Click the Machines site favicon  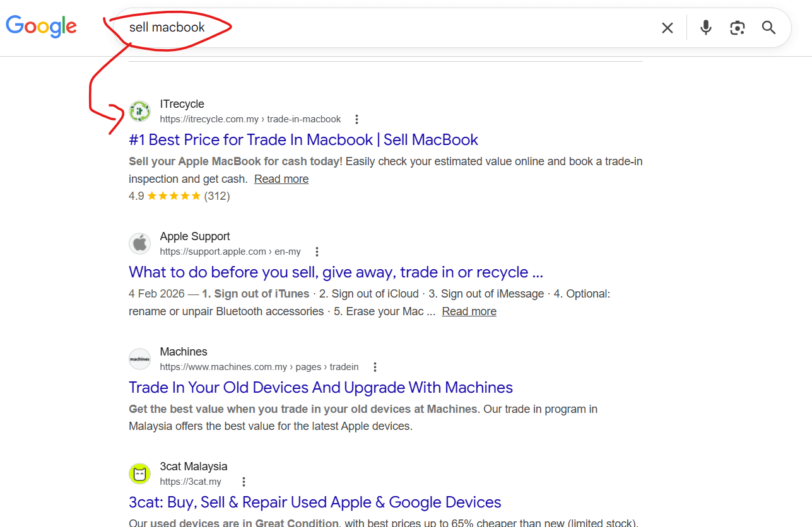[140, 359]
